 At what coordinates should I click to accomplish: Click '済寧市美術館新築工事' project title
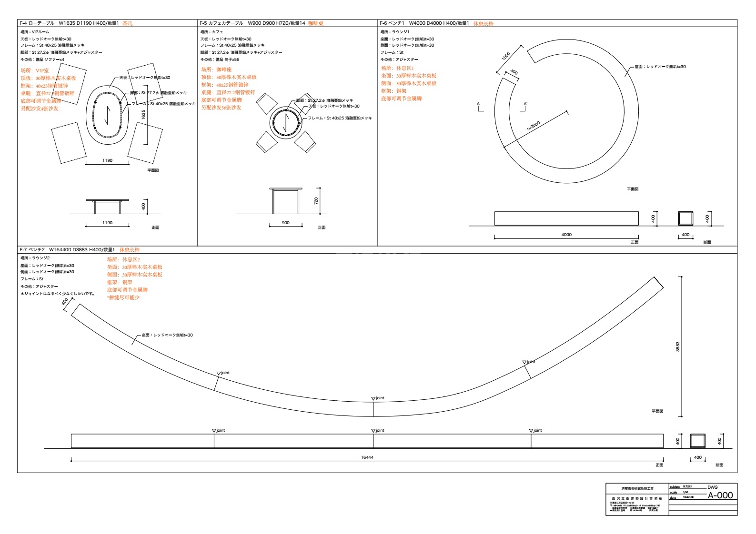[x=637, y=489]
